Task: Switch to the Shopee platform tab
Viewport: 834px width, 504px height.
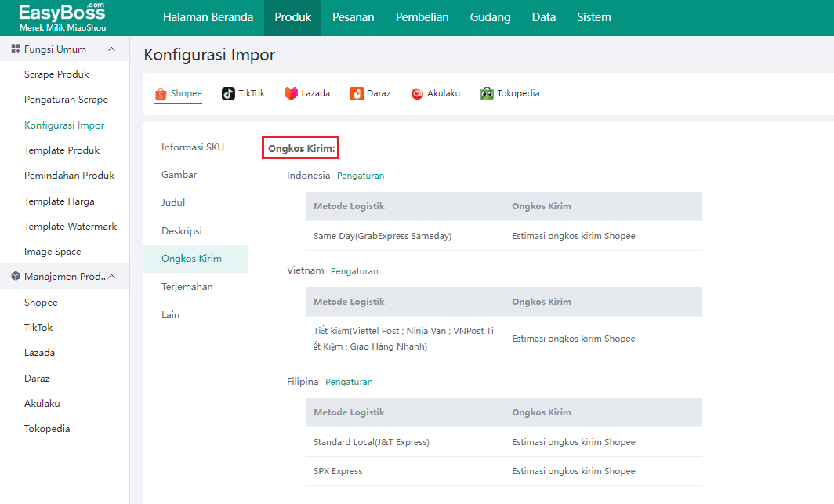Action: click(178, 93)
